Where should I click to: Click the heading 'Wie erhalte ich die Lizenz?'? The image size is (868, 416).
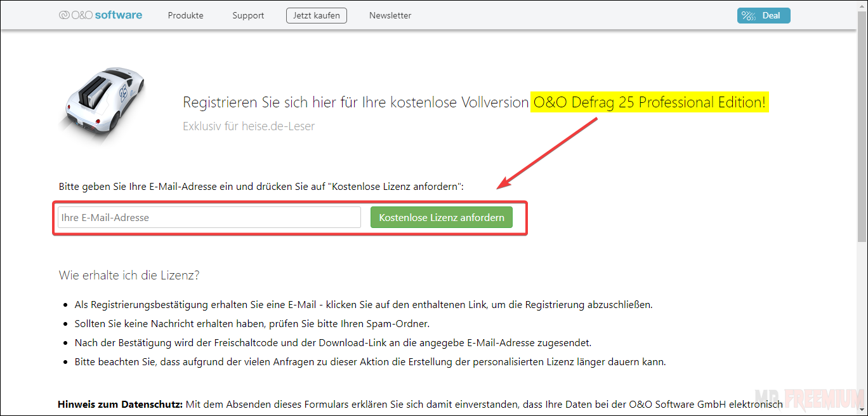pos(129,275)
